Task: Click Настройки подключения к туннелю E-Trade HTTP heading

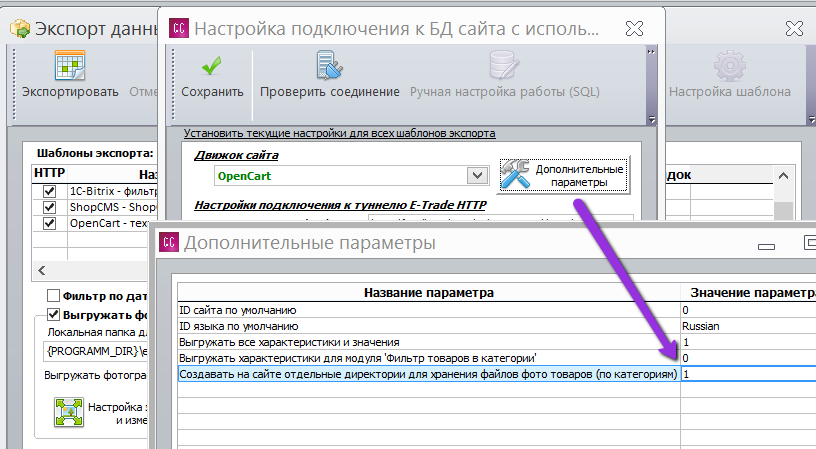Action: tap(340, 205)
